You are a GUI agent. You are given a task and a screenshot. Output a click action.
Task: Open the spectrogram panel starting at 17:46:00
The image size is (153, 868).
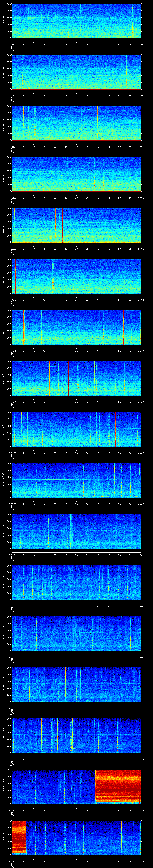[x=76, y=21]
